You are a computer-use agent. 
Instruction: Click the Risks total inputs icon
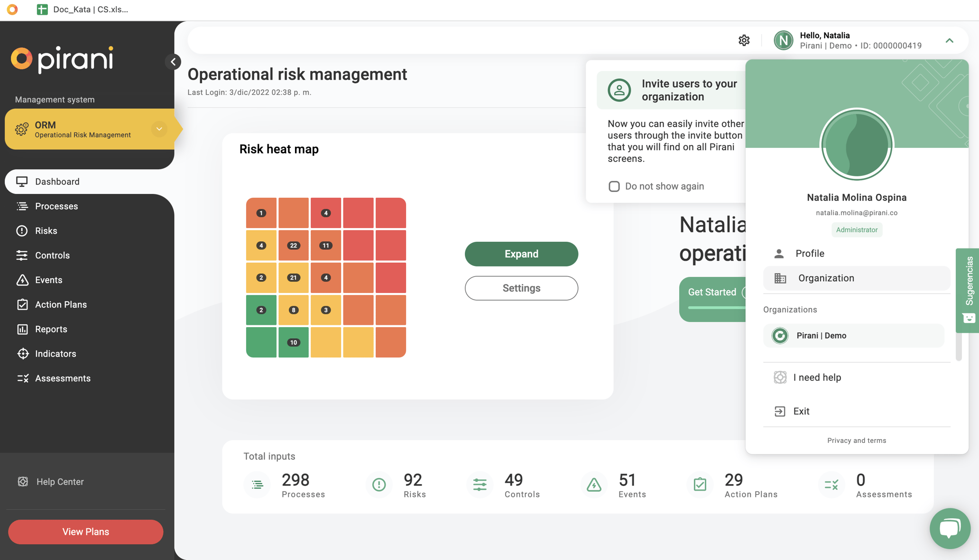coord(379,485)
